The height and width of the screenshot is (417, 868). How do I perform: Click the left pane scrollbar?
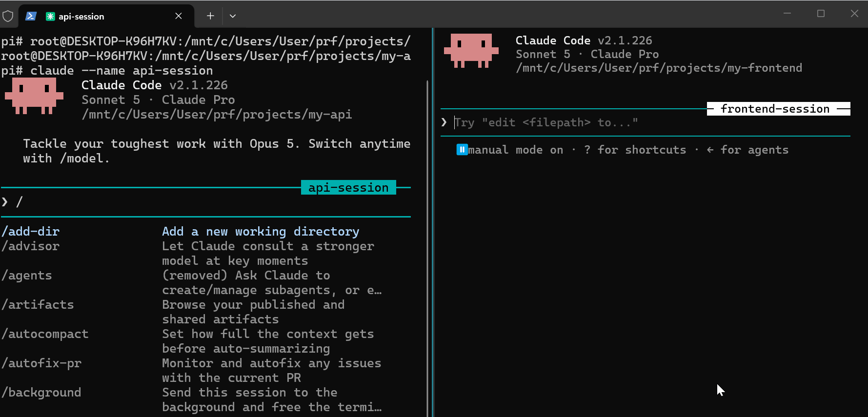pos(427,249)
